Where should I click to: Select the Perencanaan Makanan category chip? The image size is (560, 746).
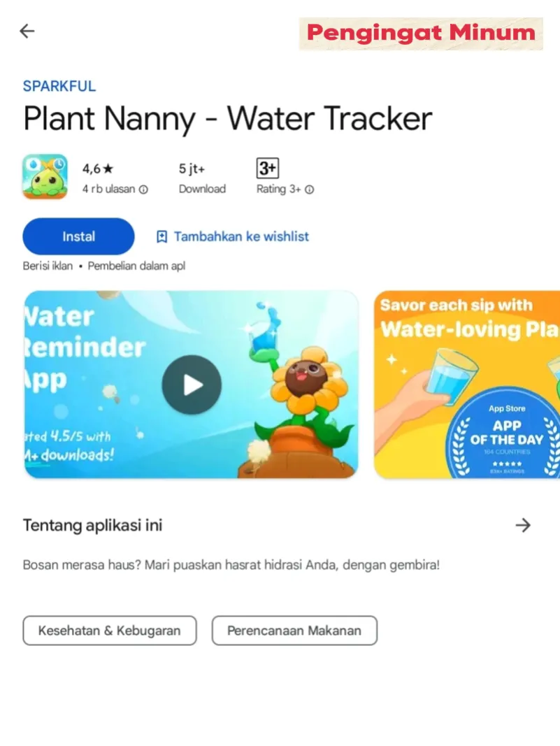click(294, 631)
